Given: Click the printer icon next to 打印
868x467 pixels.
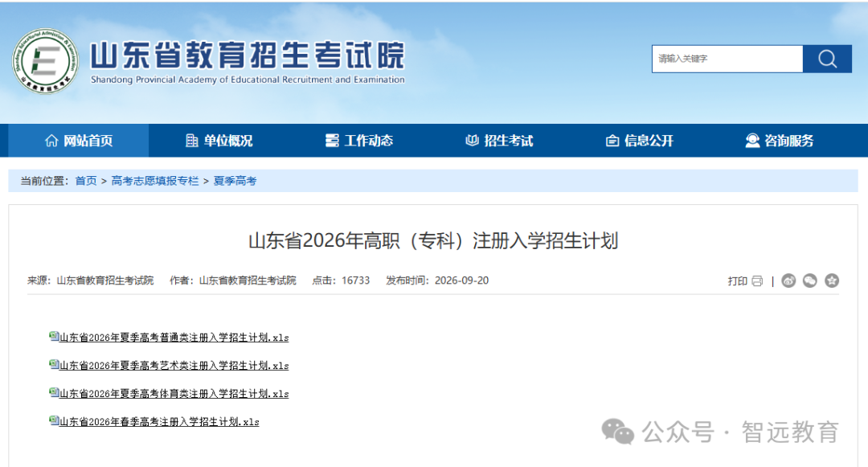Looking at the screenshot, I should [x=757, y=281].
